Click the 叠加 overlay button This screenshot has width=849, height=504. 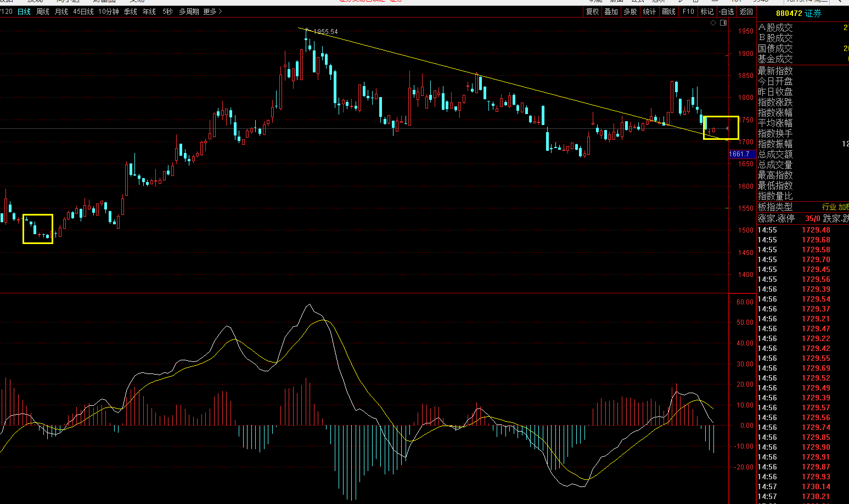pos(611,12)
